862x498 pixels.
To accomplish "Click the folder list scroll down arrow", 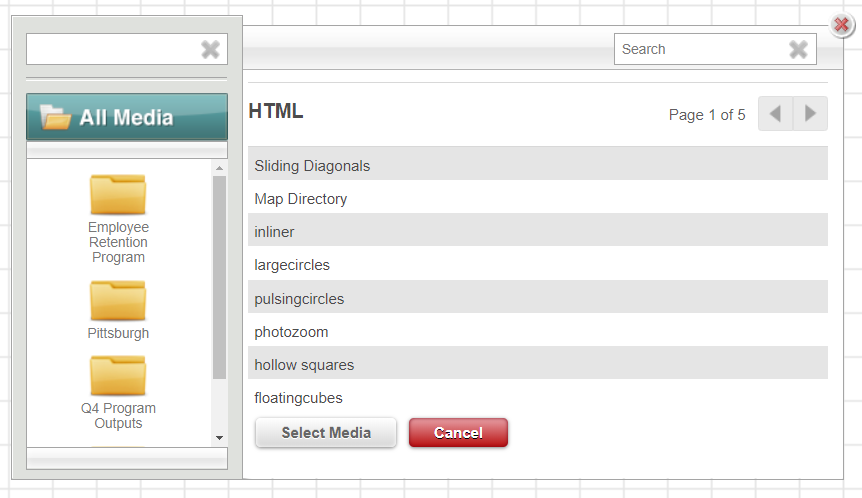I will (219, 438).
